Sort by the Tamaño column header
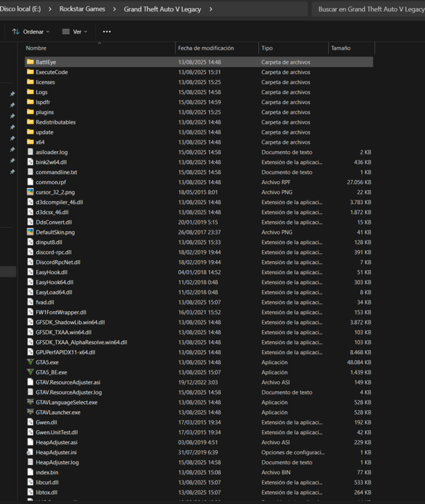The width and height of the screenshot is (425, 504). click(x=352, y=48)
